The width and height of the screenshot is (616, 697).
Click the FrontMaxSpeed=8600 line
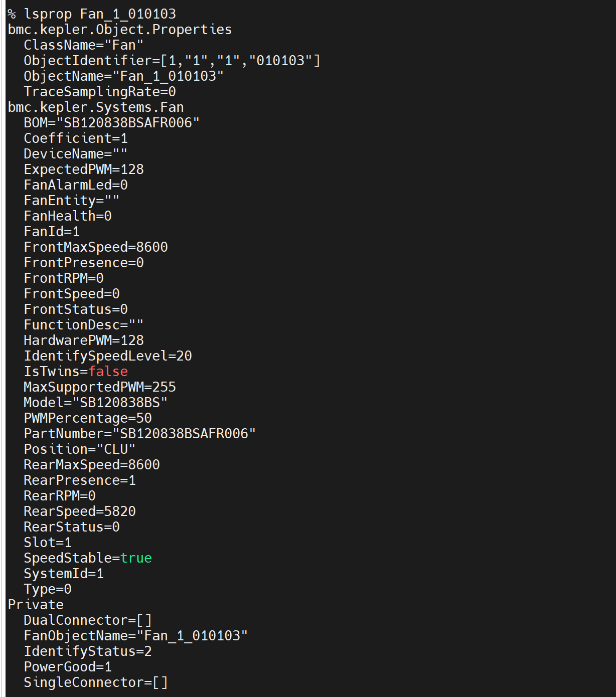95,247
